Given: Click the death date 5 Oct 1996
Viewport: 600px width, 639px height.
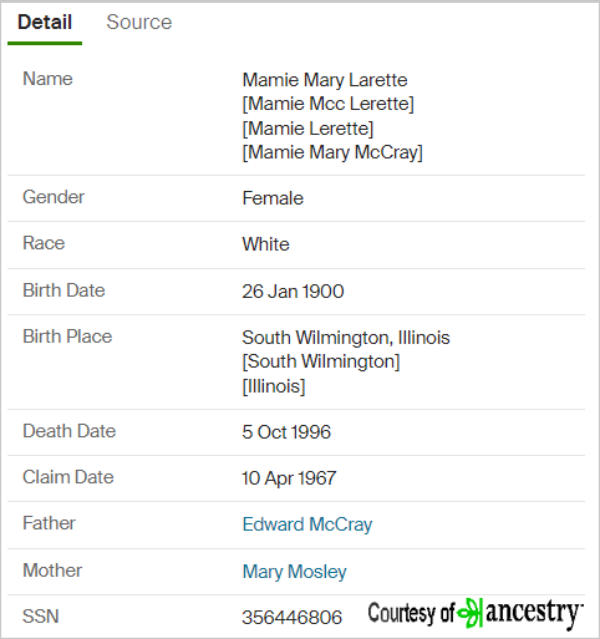Looking at the screenshot, I should [x=286, y=432].
